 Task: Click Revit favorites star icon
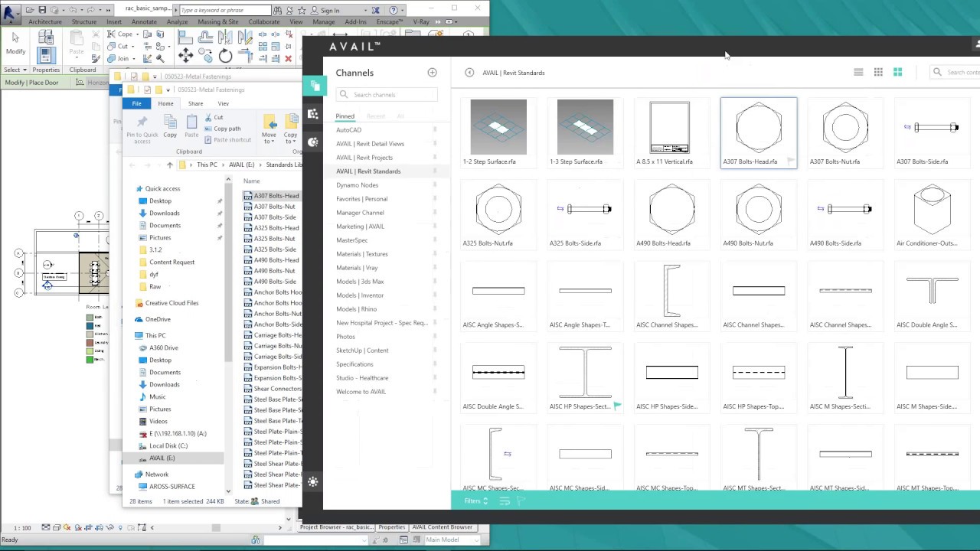coord(302,10)
